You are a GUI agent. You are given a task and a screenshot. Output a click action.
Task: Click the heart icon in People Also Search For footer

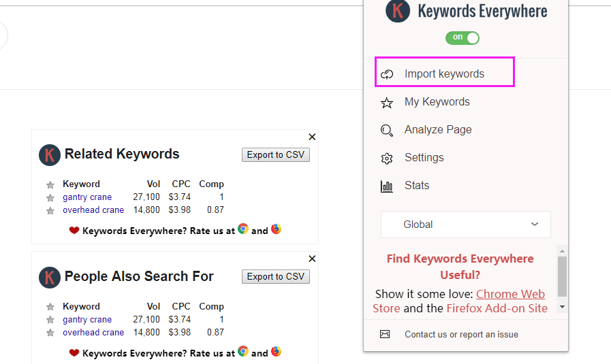tap(74, 352)
